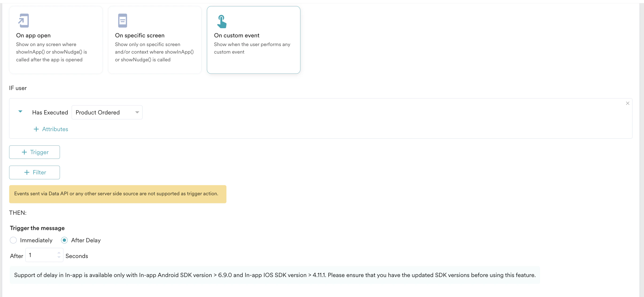Click the X to remove the Has Executed condition
Image resolution: width=644 pixels, height=297 pixels.
[x=628, y=103]
